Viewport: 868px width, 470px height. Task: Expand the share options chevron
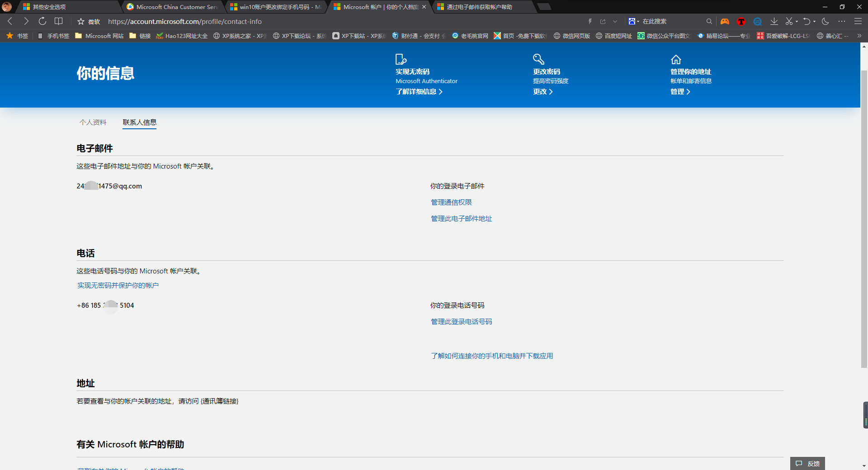click(615, 21)
